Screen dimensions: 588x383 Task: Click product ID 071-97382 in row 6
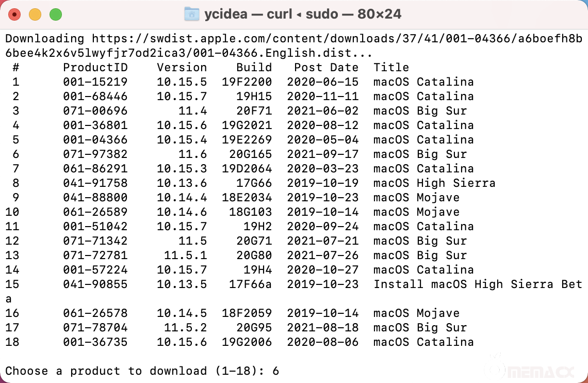click(x=95, y=154)
